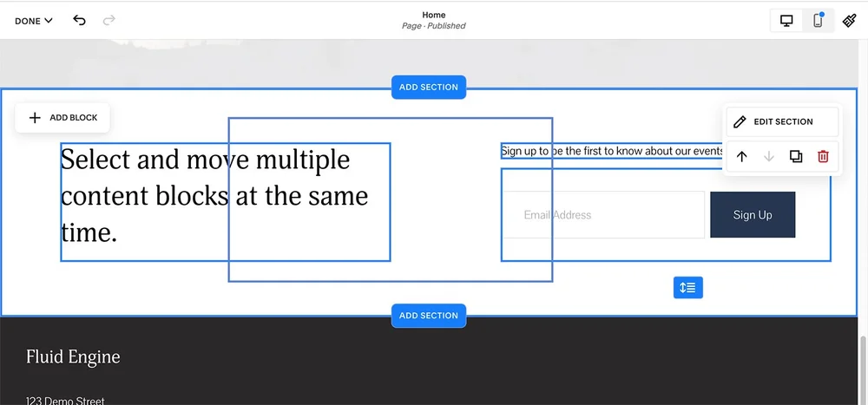
Task: Click the grayed redo arrow icon
Action: pyautogui.click(x=109, y=21)
